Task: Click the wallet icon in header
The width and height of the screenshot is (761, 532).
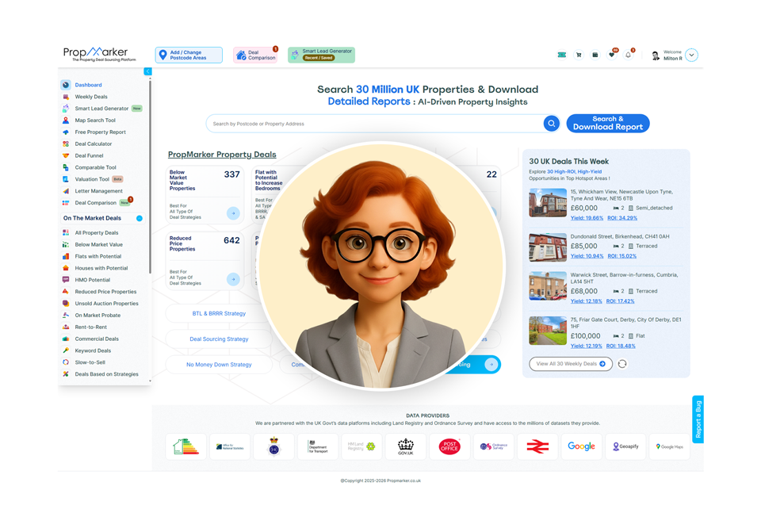Action: tap(595, 55)
